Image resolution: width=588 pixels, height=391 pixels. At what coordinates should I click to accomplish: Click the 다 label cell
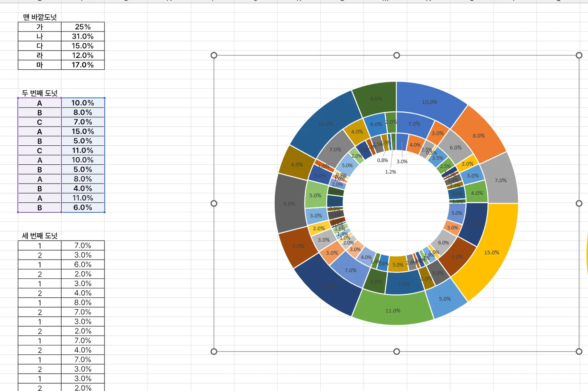(40, 46)
